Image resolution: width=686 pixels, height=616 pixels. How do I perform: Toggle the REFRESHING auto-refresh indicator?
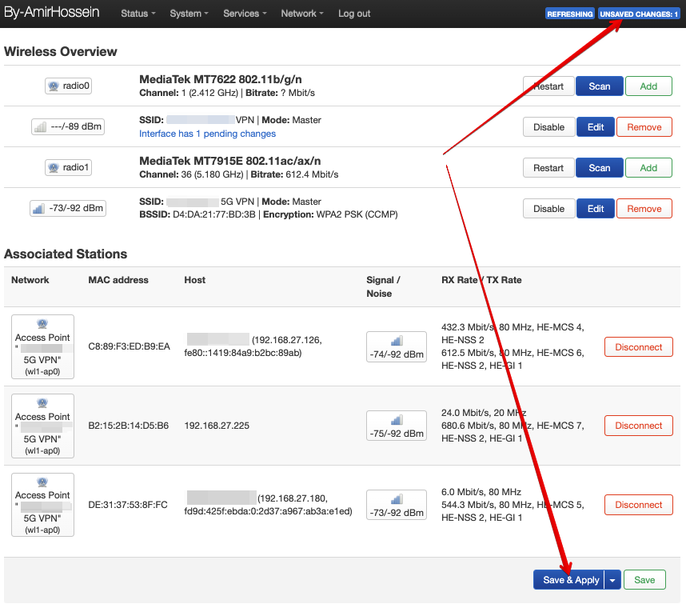coord(570,14)
